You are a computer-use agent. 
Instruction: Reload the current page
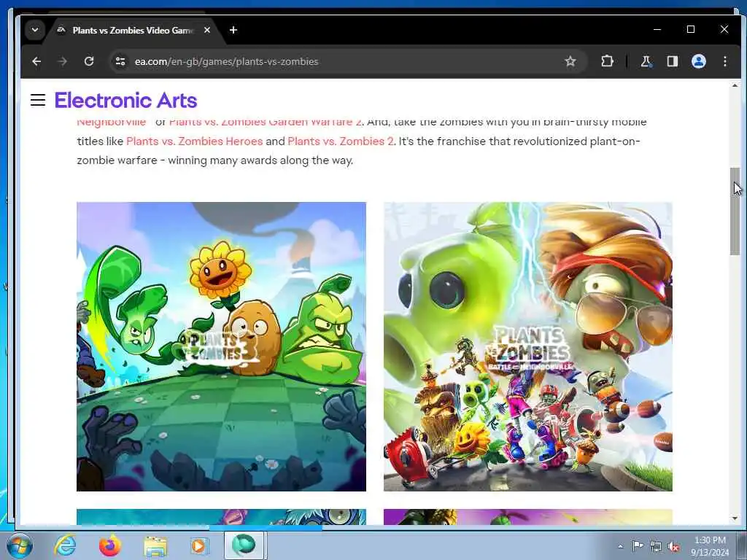click(x=89, y=61)
